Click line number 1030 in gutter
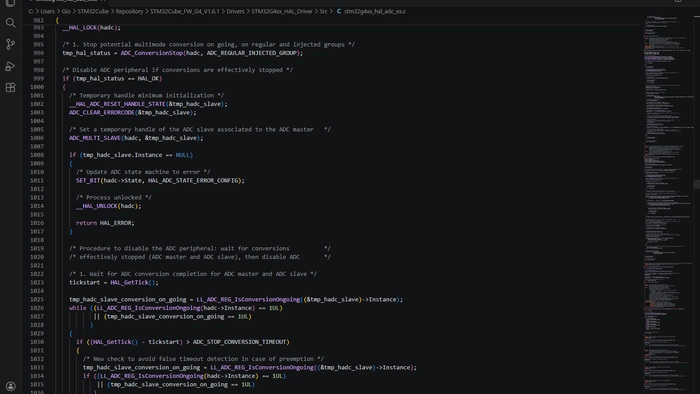Image resolution: width=700 pixels, height=394 pixels. point(37,342)
